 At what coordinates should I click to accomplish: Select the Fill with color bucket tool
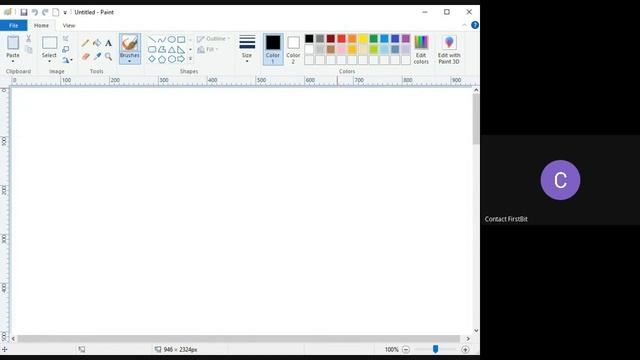97,43
